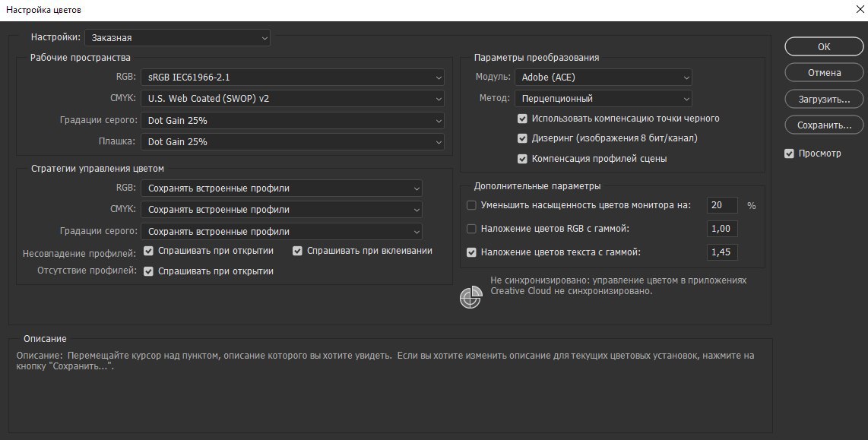Open the Настройки preset dropdown

tap(177, 36)
